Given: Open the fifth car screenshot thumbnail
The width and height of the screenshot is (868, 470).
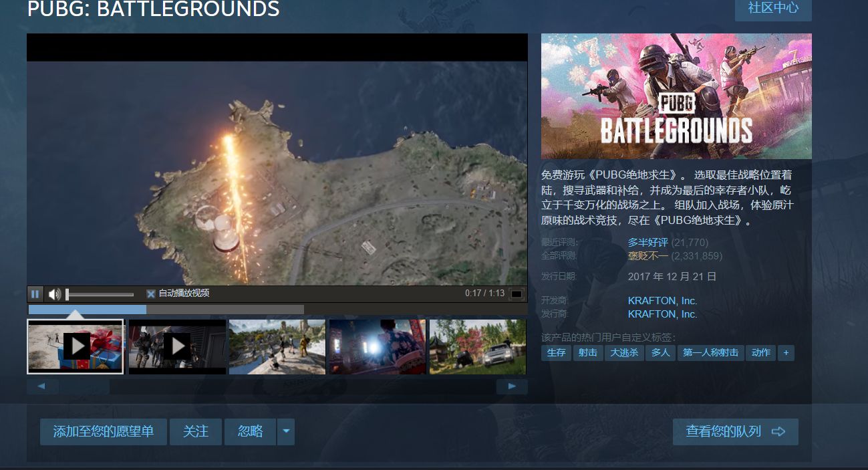Looking at the screenshot, I should coord(478,346).
